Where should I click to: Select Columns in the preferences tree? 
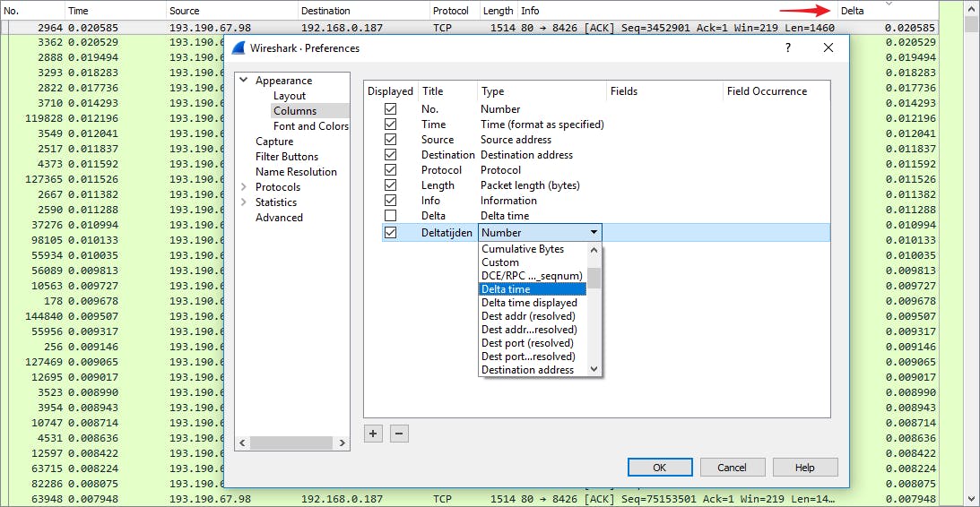[x=295, y=111]
